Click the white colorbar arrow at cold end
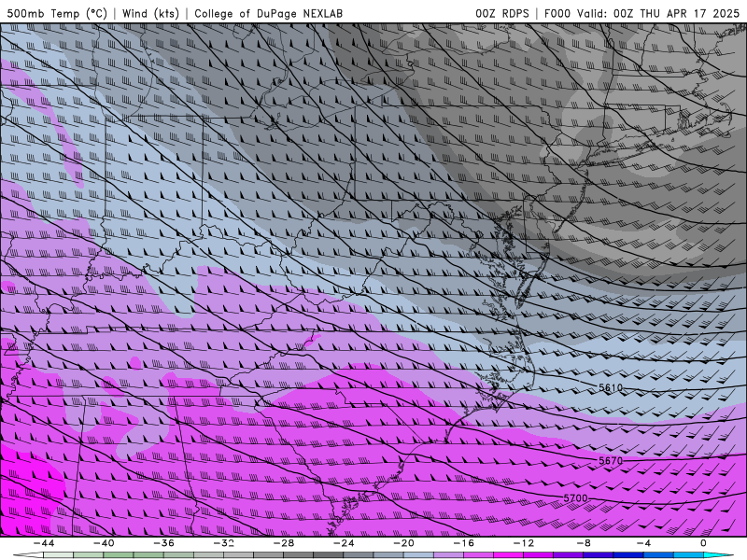The image size is (747, 560). (x=28, y=555)
